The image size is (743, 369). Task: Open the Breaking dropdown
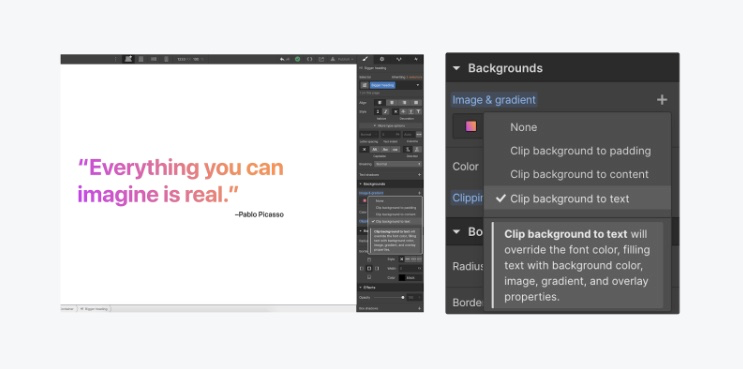[x=398, y=164]
